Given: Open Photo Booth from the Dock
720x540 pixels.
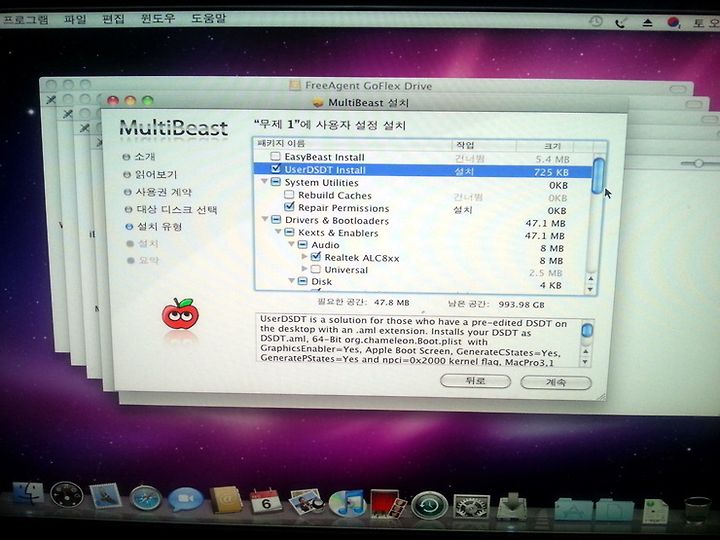Looking at the screenshot, I should coord(388,504).
